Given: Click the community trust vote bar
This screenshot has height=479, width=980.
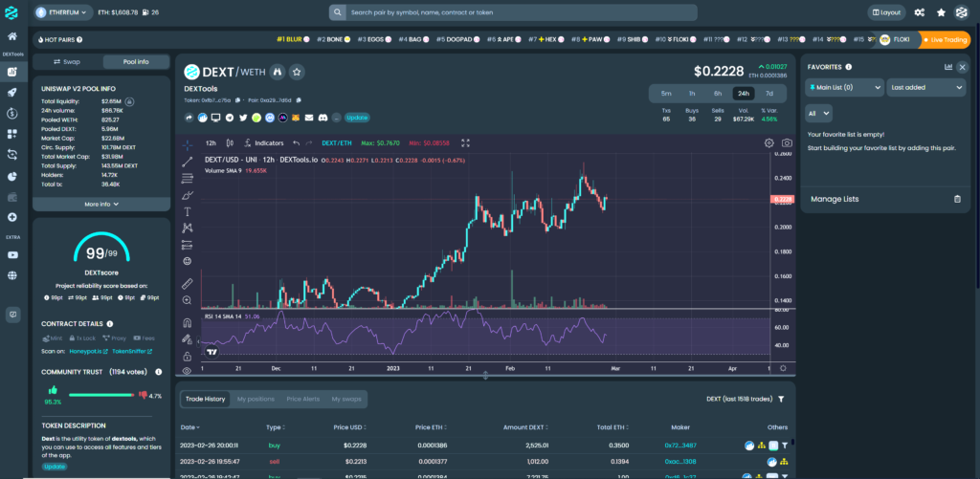Looking at the screenshot, I should pyautogui.click(x=101, y=395).
